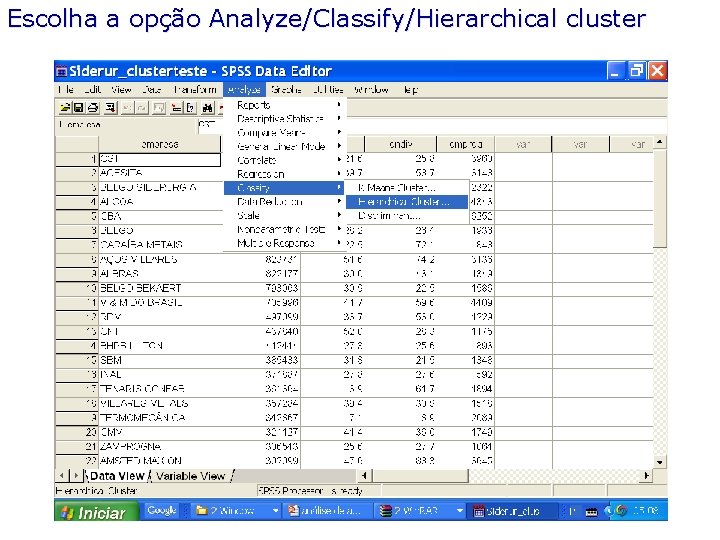
Task: Select cell SBM in row 15
Action: (160, 360)
